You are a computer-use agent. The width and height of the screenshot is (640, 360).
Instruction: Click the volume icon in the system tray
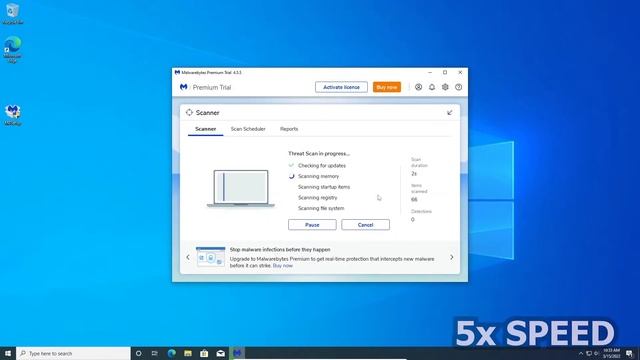pyautogui.click(x=596, y=353)
